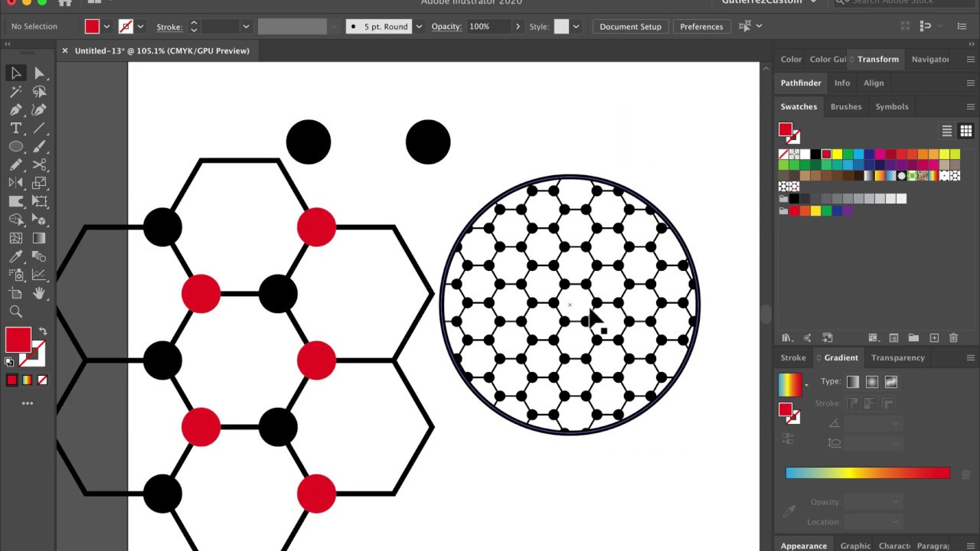Select the Artboard tool
The height and width of the screenshot is (551, 980).
click(16, 293)
